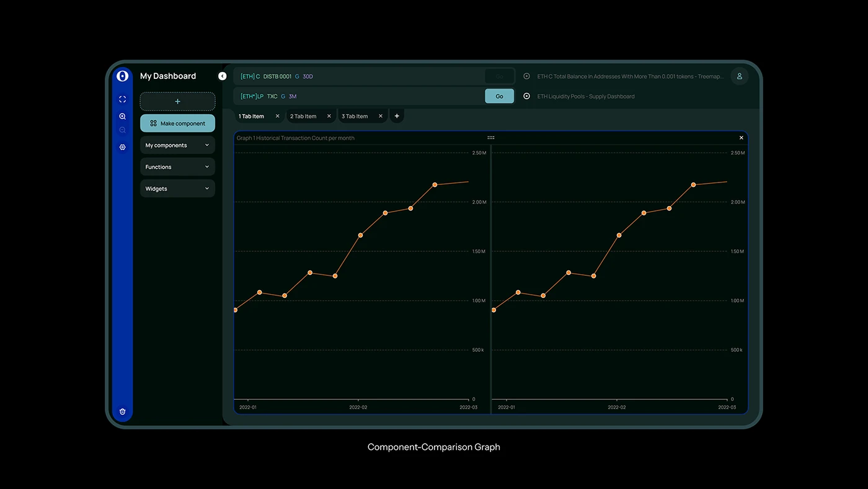Close the 1 Tab Item tab

click(277, 115)
